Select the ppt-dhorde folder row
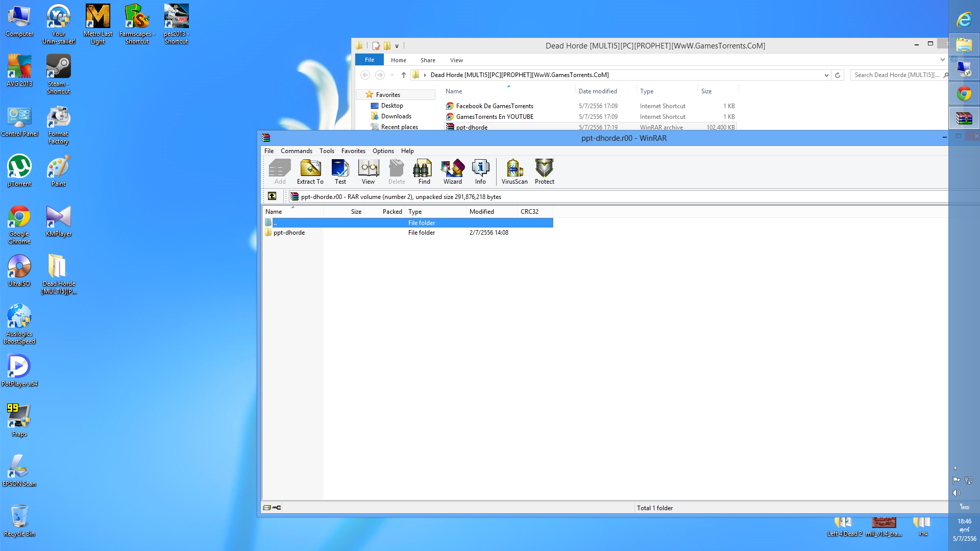This screenshot has width=980, height=551. 289,233
